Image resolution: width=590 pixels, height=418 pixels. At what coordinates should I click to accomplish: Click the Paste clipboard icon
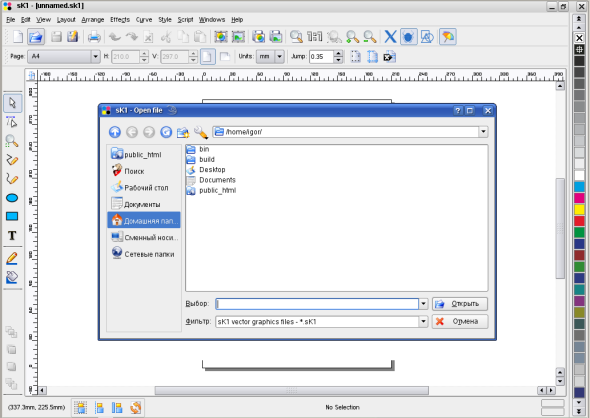200,36
